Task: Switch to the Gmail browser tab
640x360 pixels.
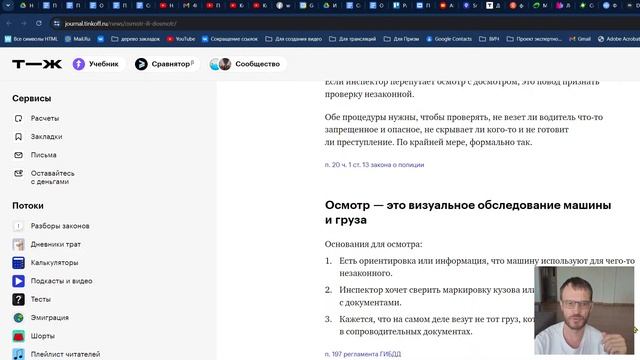Action: (x=190, y=5)
